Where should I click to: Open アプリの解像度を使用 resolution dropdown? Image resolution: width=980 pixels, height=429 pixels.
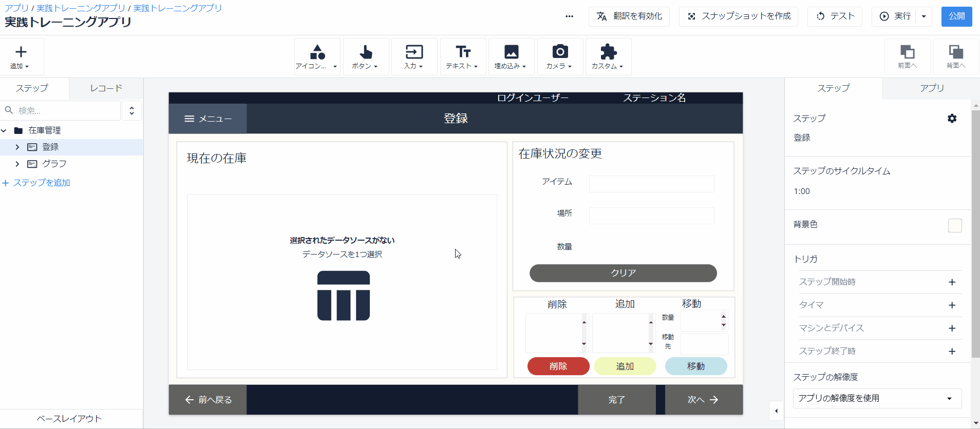point(877,398)
